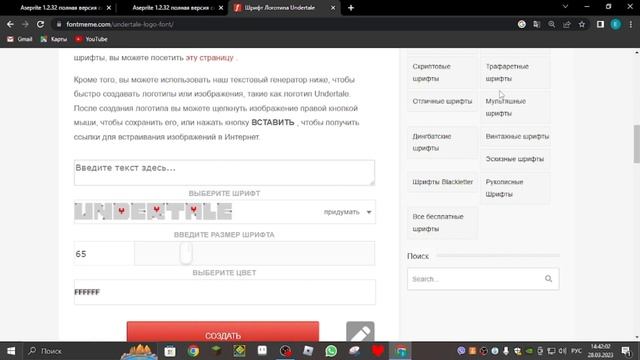This screenshot has height=360, width=640.
Task: Open the taskbar clock and date
Action: [600, 351]
